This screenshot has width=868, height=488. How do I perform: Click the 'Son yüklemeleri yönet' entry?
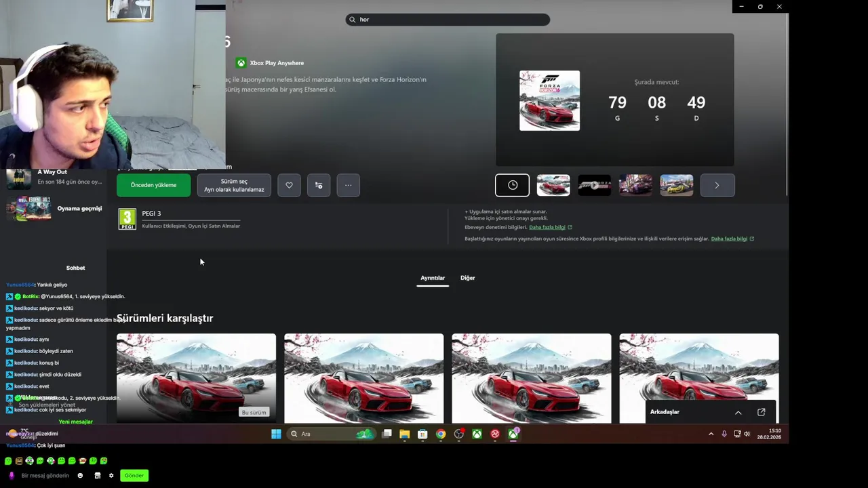tap(47, 405)
